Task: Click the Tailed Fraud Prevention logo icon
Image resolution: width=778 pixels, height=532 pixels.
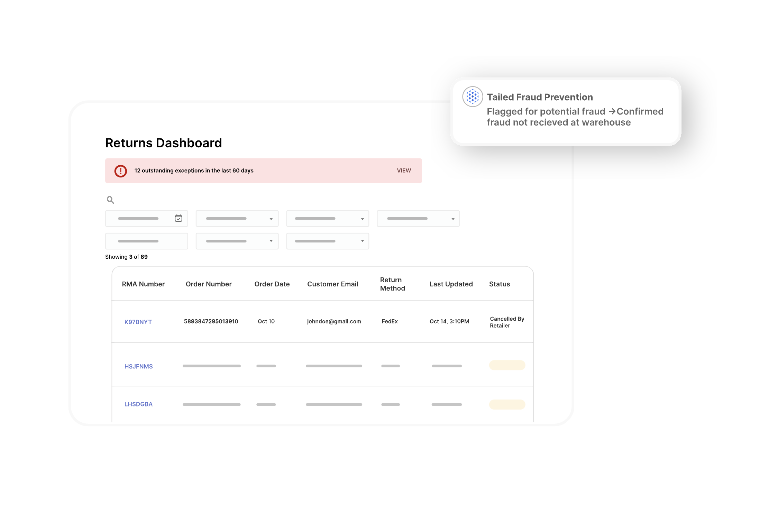Action: (473, 97)
